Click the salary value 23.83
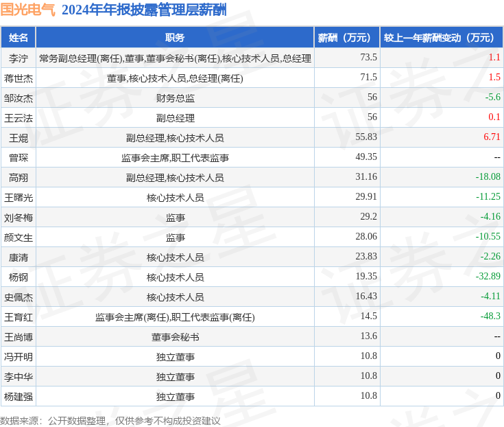Screen dimensions: 504x427 [366, 257]
